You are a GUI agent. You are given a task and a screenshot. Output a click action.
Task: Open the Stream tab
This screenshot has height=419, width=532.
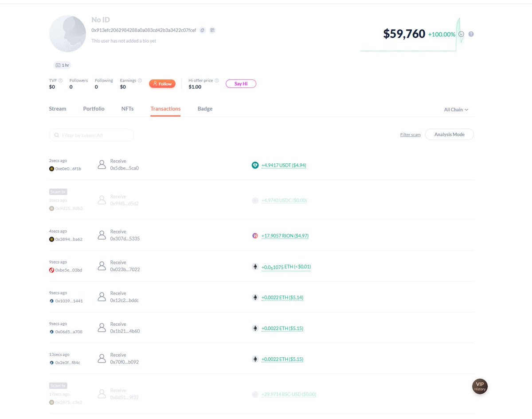58,109
